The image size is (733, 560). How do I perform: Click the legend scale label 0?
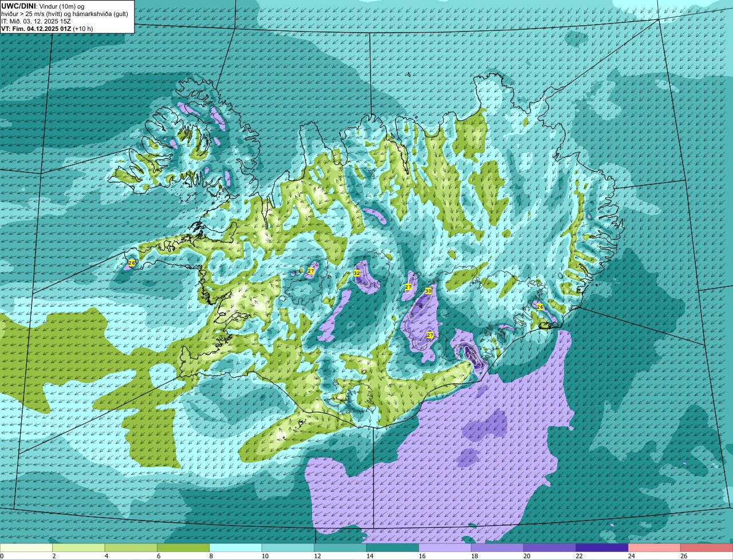[2, 556]
